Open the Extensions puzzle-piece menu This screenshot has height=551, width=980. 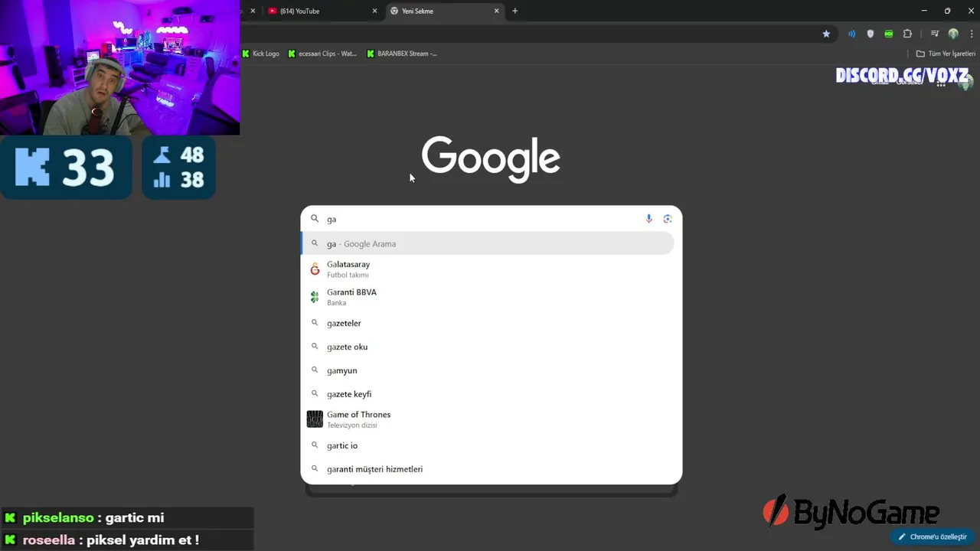pos(908,34)
